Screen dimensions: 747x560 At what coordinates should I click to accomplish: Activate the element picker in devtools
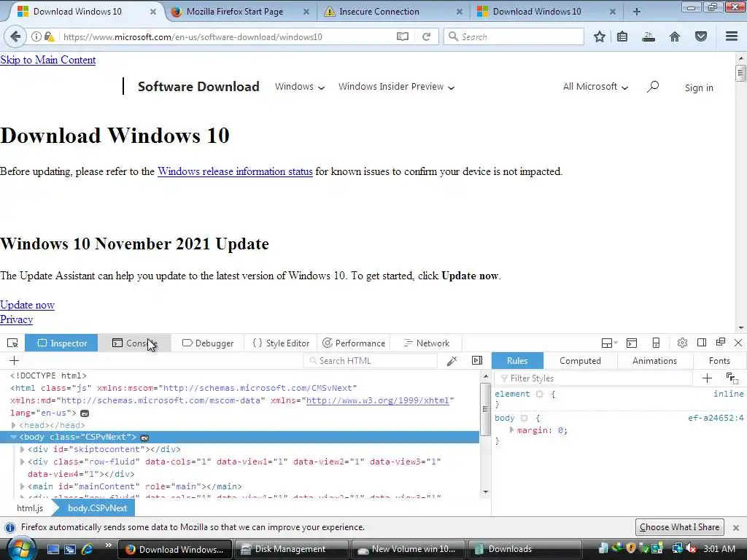tap(12, 343)
